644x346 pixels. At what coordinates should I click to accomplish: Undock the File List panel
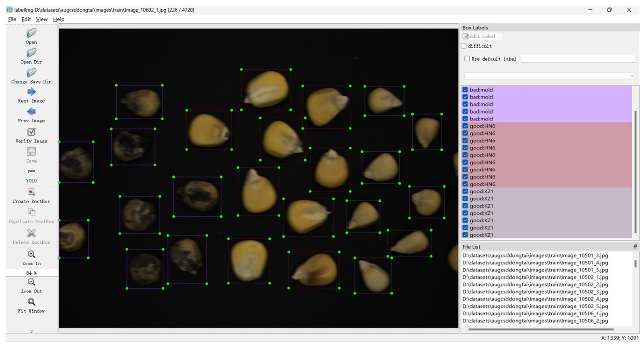[635, 247]
